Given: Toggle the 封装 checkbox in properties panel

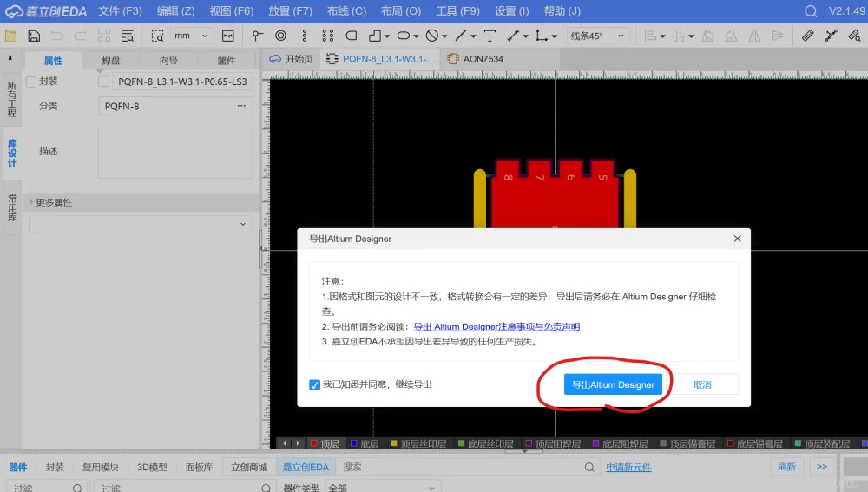Looking at the screenshot, I should pos(31,82).
